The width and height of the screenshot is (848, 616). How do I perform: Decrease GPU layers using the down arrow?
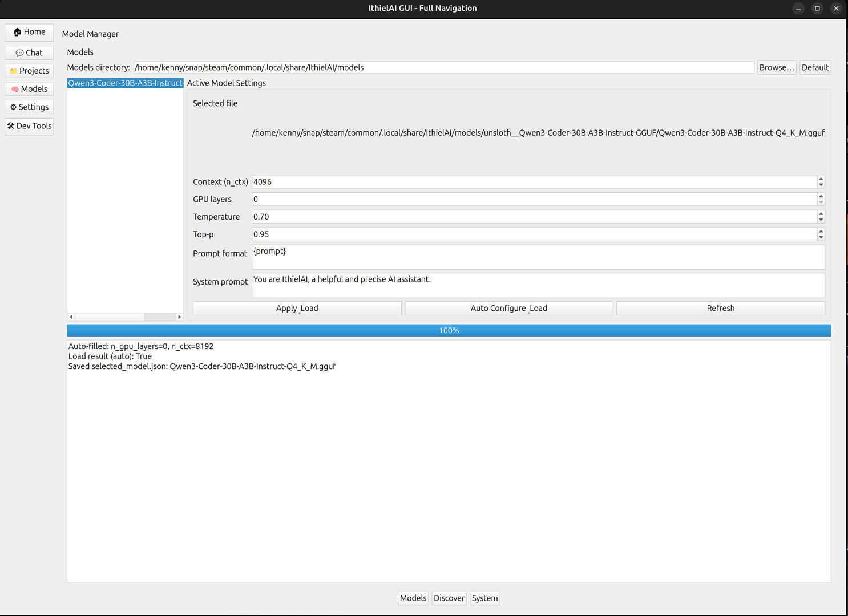coord(821,202)
